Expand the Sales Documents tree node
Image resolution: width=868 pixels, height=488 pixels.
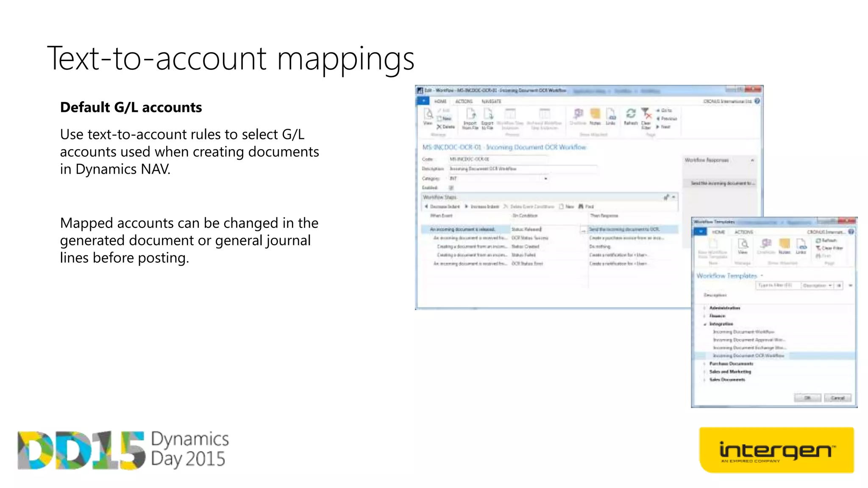point(705,380)
